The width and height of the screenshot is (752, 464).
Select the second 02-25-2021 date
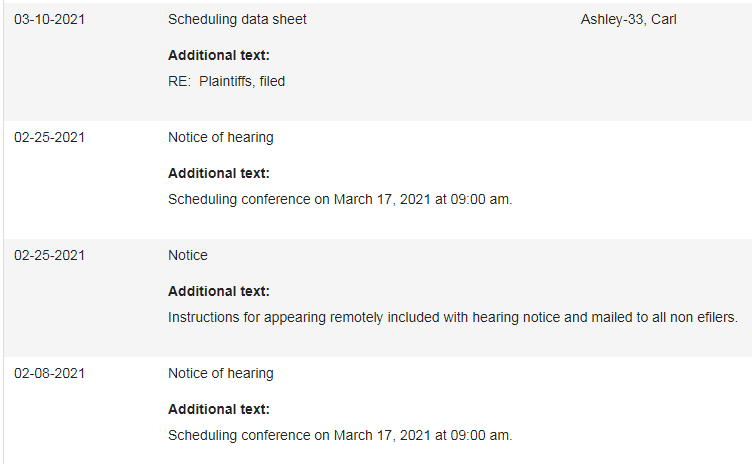pyautogui.click(x=49, y=255)
